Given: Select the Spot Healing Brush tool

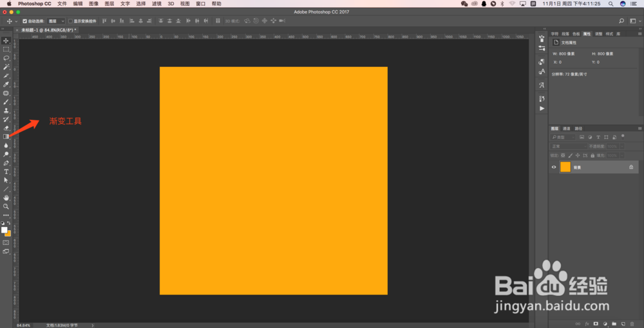Looking at the screenshot, I should pos(6,93).
